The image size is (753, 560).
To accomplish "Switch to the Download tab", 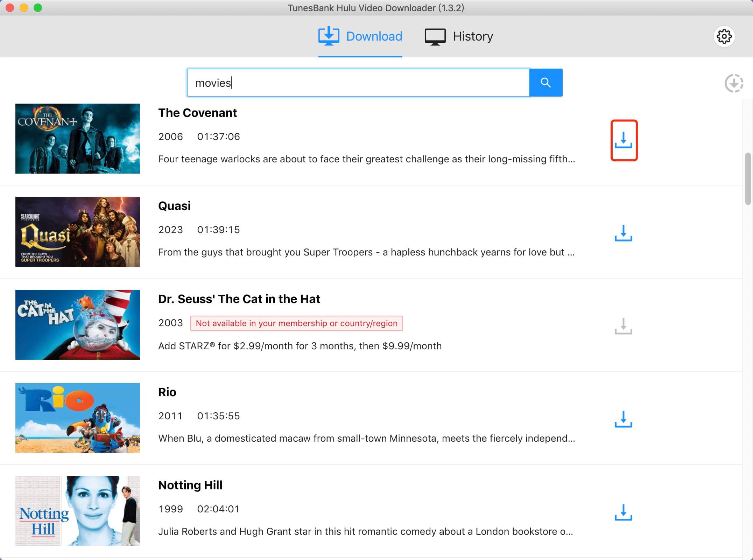I will 360,36.
